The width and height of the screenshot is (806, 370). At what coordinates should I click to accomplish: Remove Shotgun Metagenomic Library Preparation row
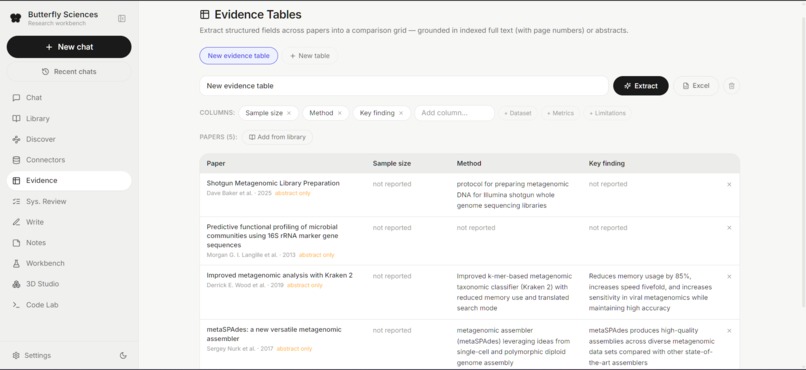pyautogui.click(x=729, y=184)
